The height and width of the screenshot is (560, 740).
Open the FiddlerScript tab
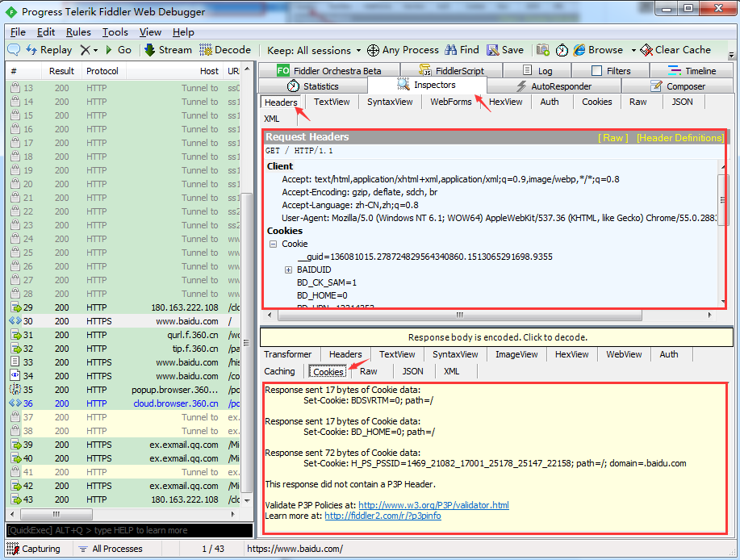pyautogui.click(x=452, y=71)
